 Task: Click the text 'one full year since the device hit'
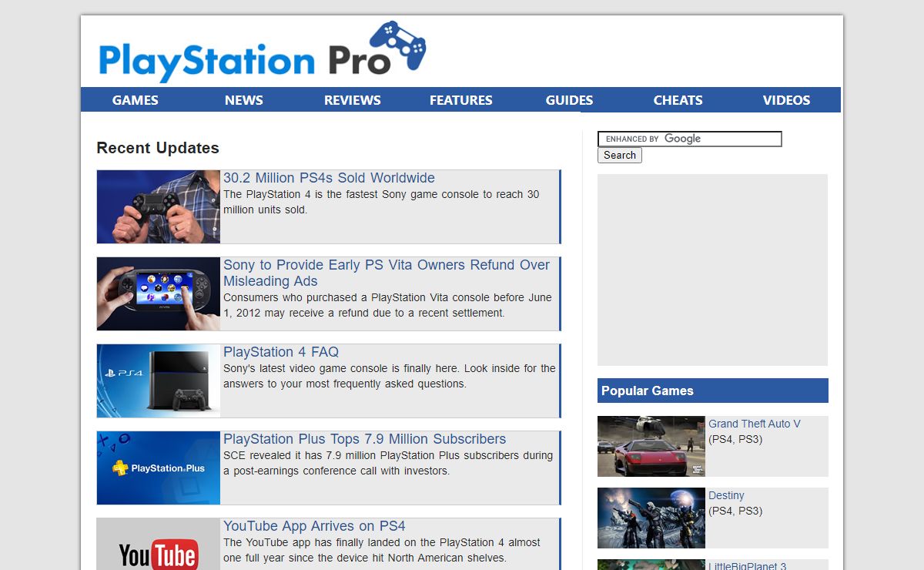(x=304, y=558)
